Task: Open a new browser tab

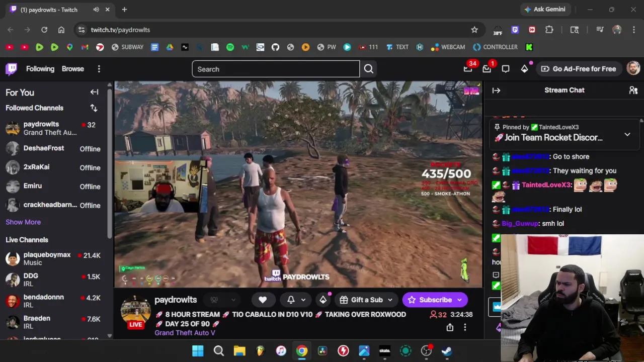Action: pos(124,10)
